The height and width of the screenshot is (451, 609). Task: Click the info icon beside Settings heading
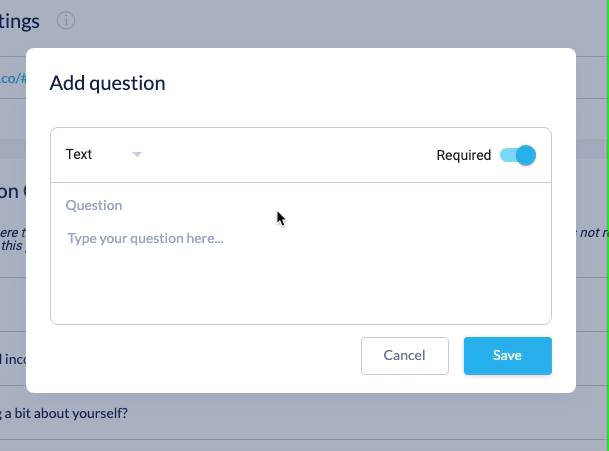click(66, 20)
